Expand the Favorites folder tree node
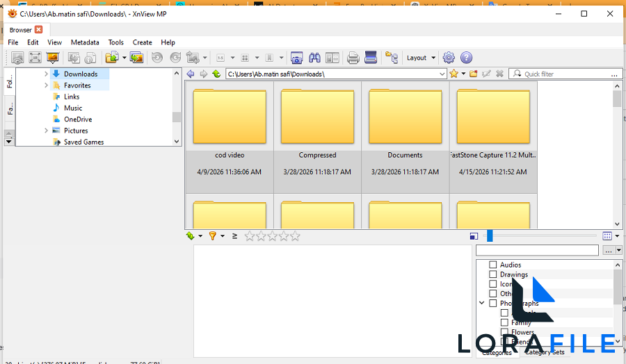 46,85
